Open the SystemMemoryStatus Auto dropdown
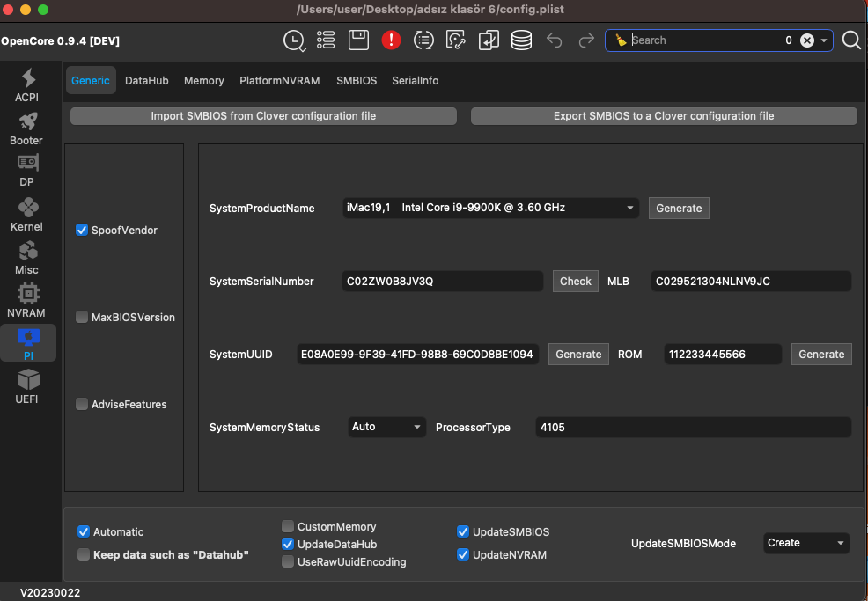The image size is (868, 601). pyautogui.click(x=387, y=427)
